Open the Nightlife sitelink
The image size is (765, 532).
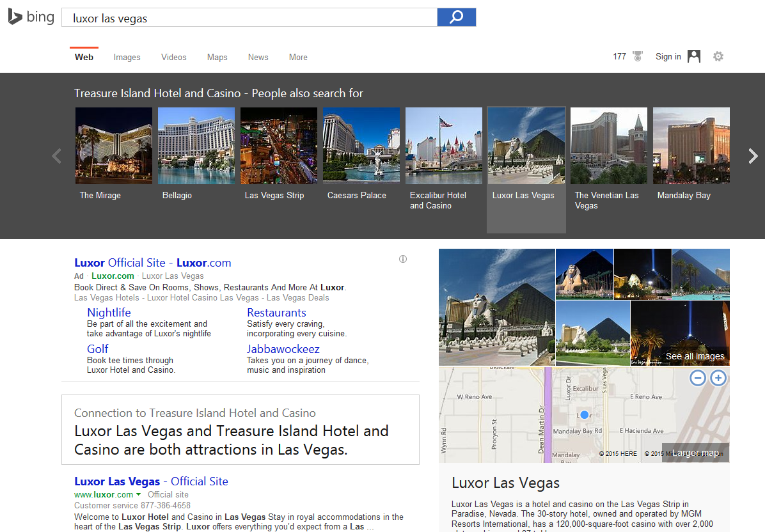coord(109,313)
